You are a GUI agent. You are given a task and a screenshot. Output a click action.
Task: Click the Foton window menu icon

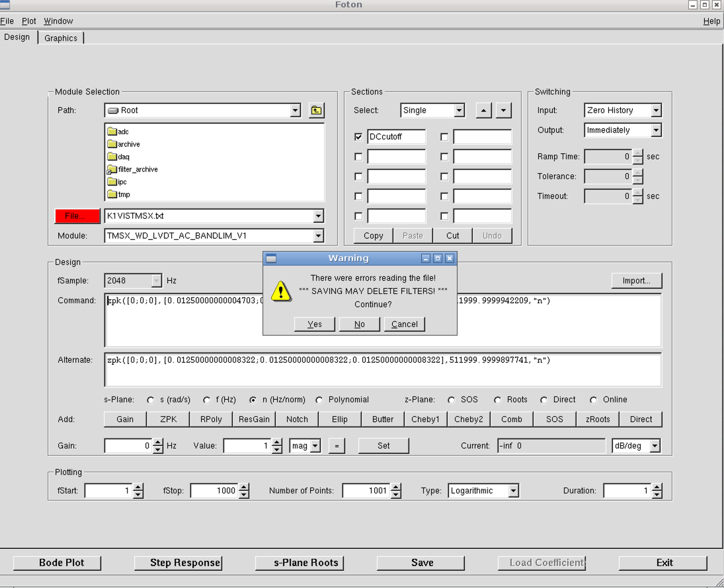[5, 5]
